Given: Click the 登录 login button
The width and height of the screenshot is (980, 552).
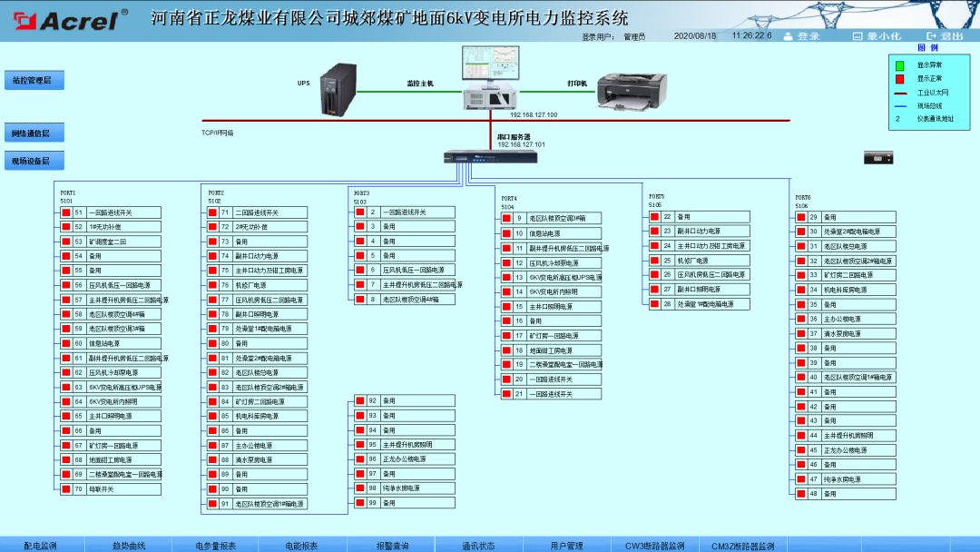Looking at the screenshot, I should (x=802, y=36).
